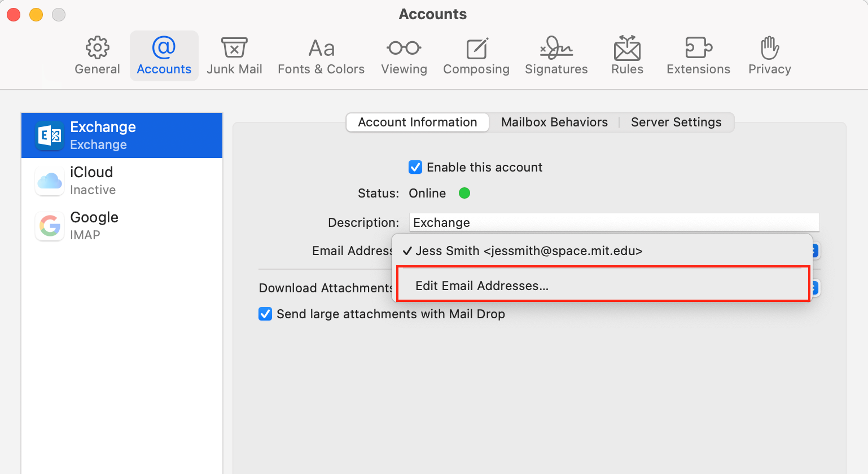Viewport: 868px width, 474px height.
Task: Toggle Send large attachments with Mail Drop
Action: pyautogui.click(x=265, y=314)
